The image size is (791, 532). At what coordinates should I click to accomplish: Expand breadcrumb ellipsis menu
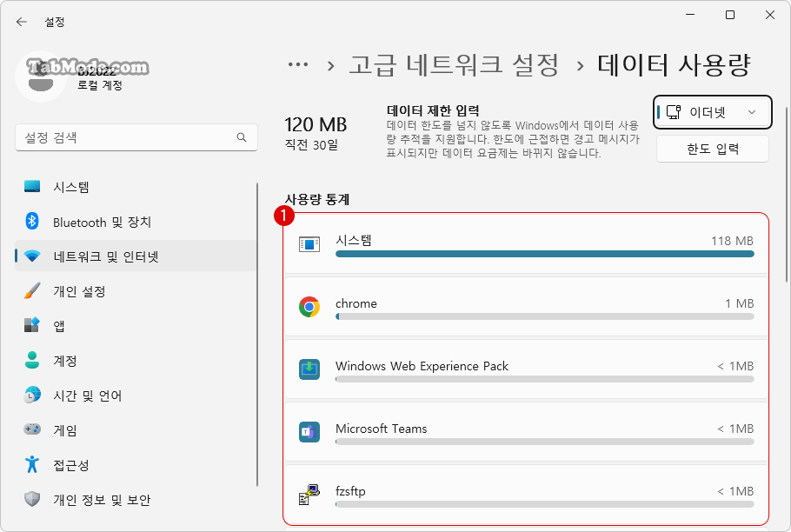point(298,64)
